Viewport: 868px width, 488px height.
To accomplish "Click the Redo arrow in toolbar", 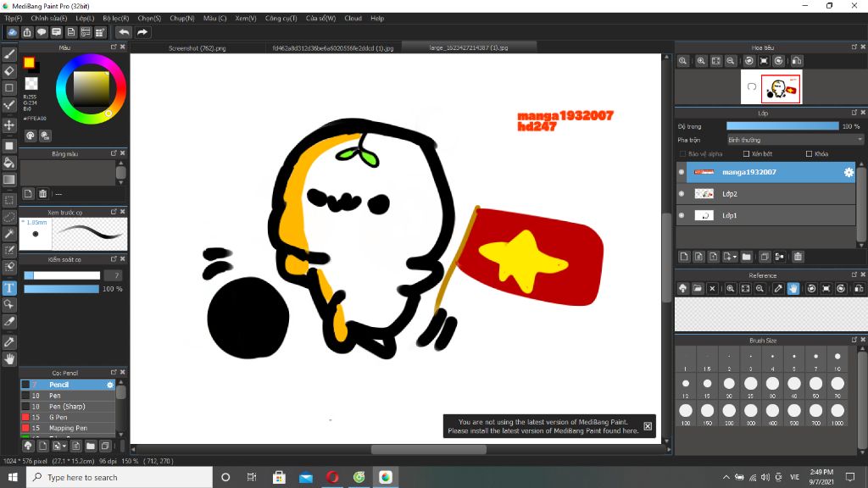I will tap(142, 32).
